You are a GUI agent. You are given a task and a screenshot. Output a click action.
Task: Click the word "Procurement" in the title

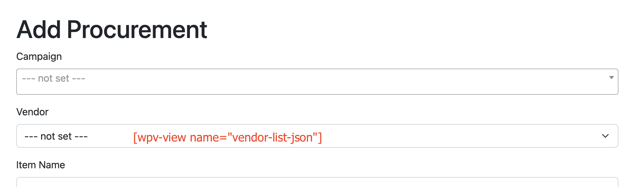point(137,30)
